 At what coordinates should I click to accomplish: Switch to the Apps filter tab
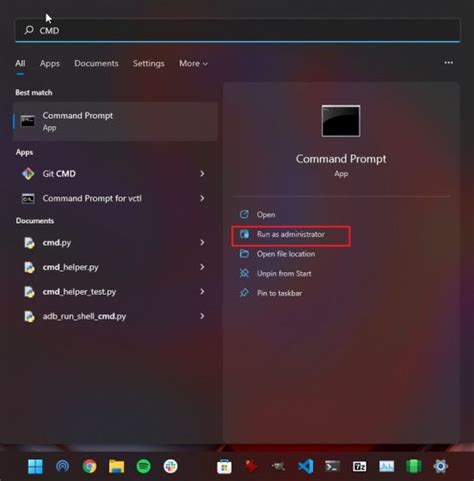click(x=50, y=63)
